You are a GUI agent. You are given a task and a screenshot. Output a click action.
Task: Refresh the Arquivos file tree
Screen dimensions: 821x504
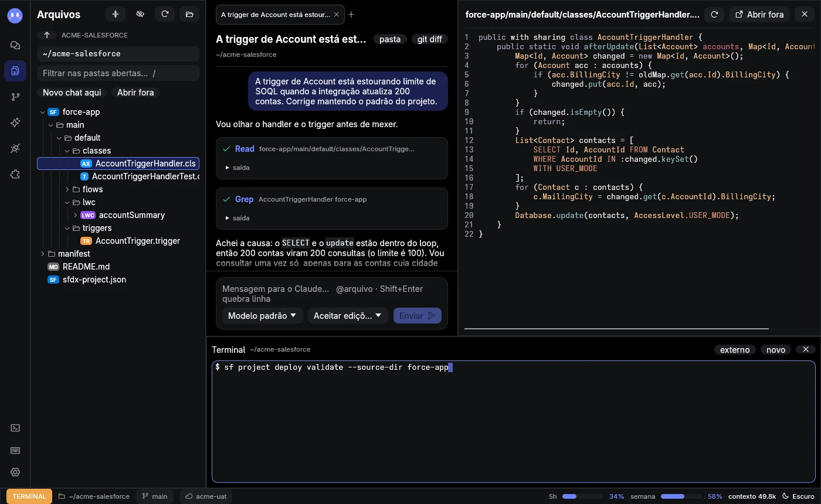pos(165,14)
